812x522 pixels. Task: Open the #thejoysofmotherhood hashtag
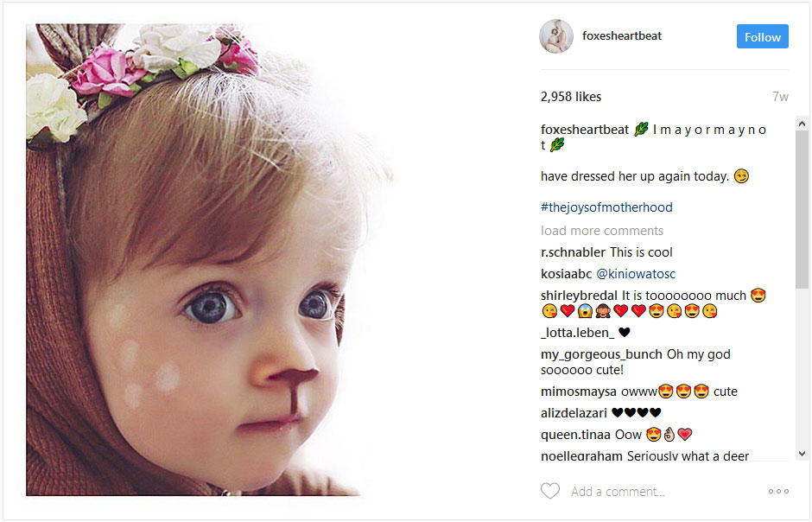[606, 207]
